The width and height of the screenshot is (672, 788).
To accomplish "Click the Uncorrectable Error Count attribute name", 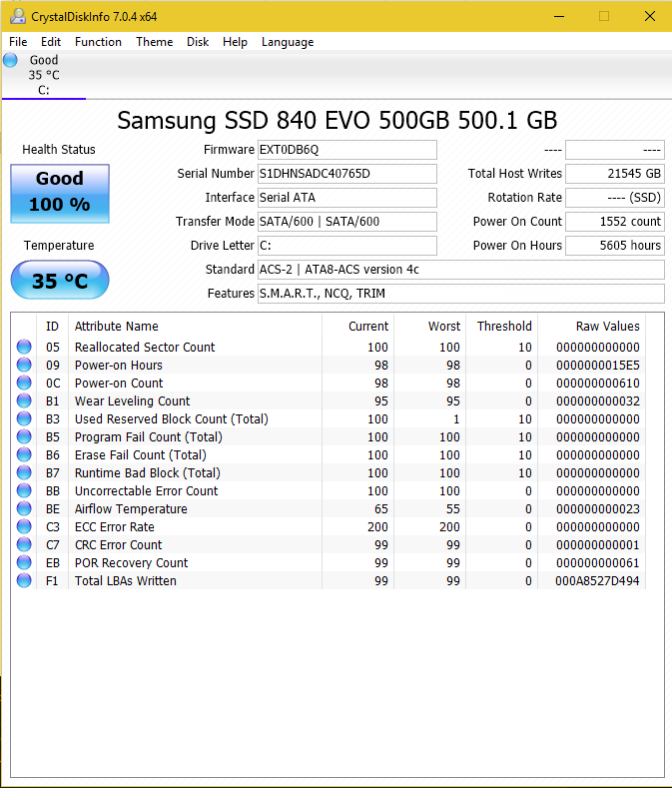I will tap(146, 491).
